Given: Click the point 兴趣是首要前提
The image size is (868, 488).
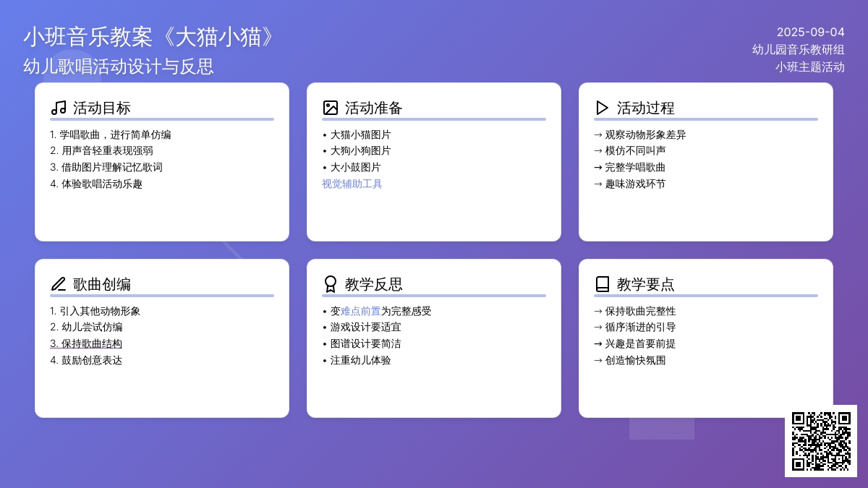Looking at the screenshot, I should click(x=635, y=343).
